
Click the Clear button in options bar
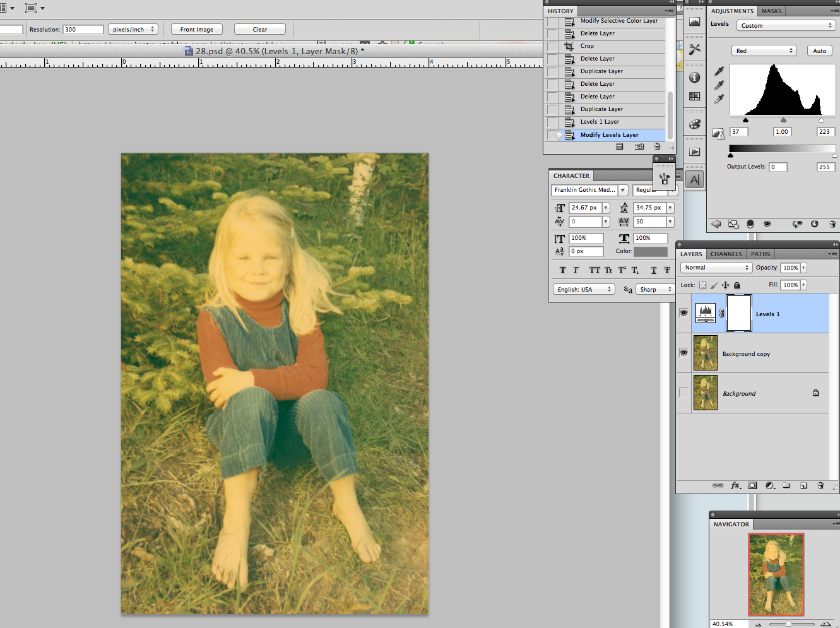260,29
